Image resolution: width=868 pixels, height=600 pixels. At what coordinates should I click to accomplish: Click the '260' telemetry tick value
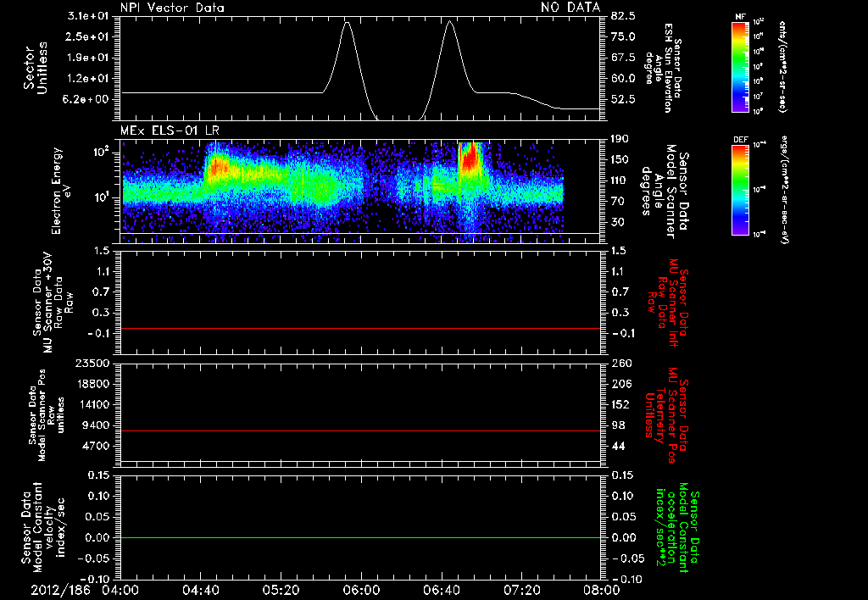[620, 364]
